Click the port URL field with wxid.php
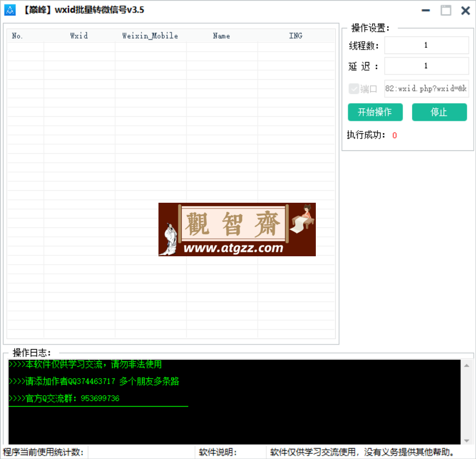 426,88
